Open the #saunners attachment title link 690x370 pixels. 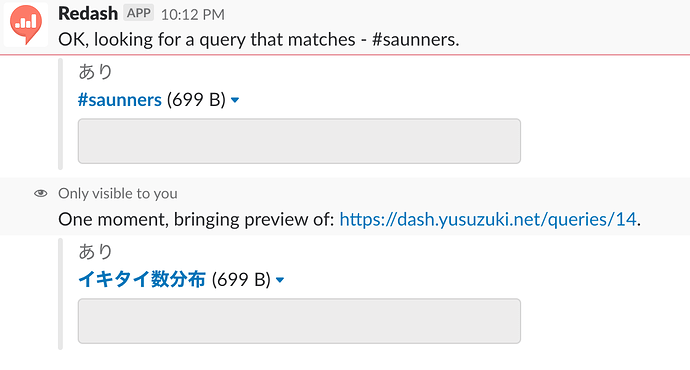[x=120, y=100]
